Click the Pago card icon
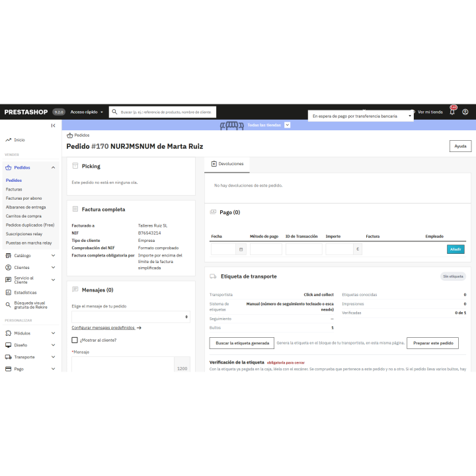Screen dimensions: 476x476 pyautogui.click(x=8, y=369)
